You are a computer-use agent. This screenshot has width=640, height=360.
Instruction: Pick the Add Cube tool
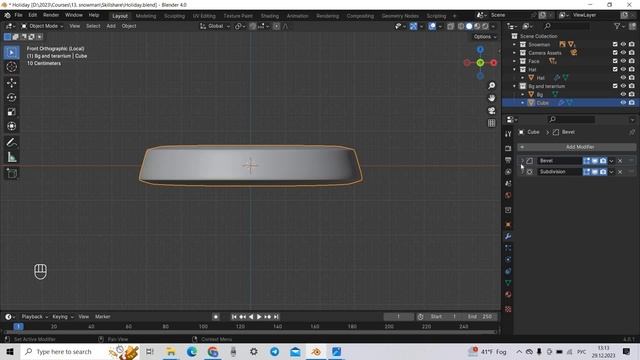tap(11, 173)
